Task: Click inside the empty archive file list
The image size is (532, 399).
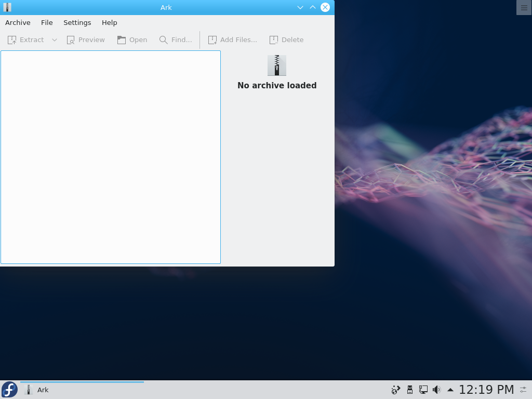Action: click(x=111, y=157)
